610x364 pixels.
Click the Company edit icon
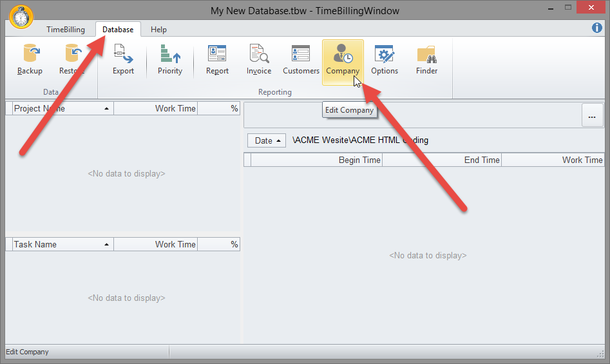343,59
